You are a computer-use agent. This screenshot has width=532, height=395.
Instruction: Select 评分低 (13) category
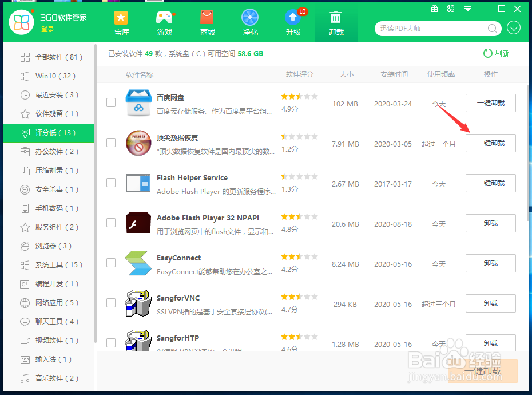49,133
